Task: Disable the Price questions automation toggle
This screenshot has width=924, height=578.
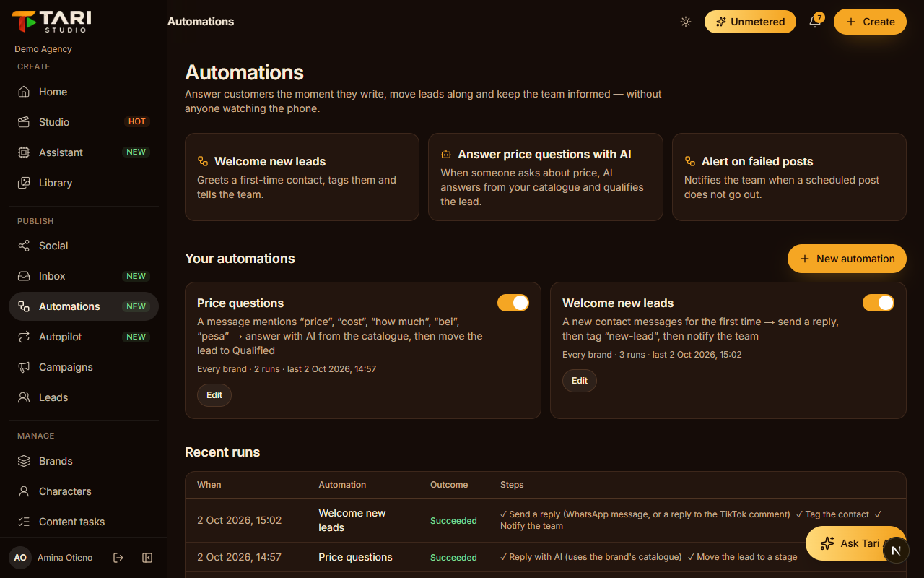Action: [x=513, y=303]
